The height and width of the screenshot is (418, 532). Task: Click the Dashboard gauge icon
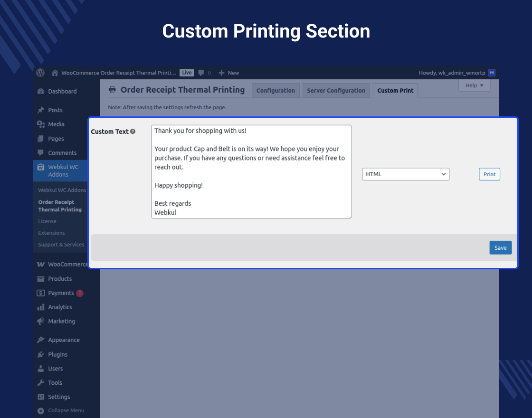pyautogui.click(x=41, y=91)
